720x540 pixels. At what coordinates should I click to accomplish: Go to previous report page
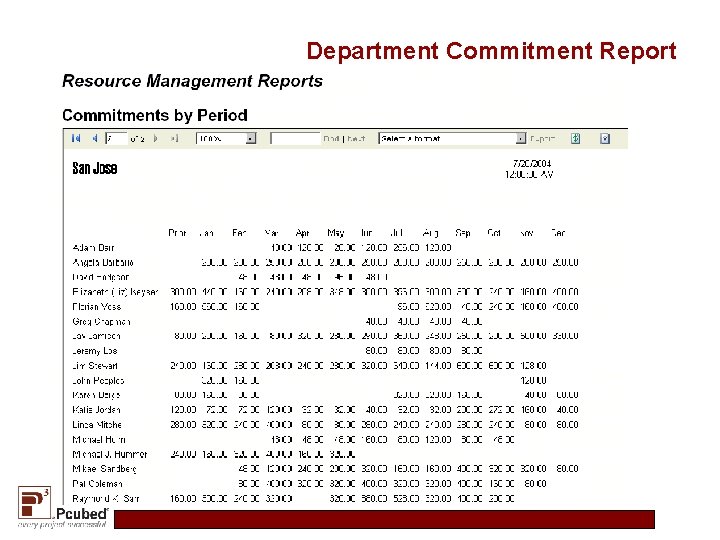tap(95, 138)
